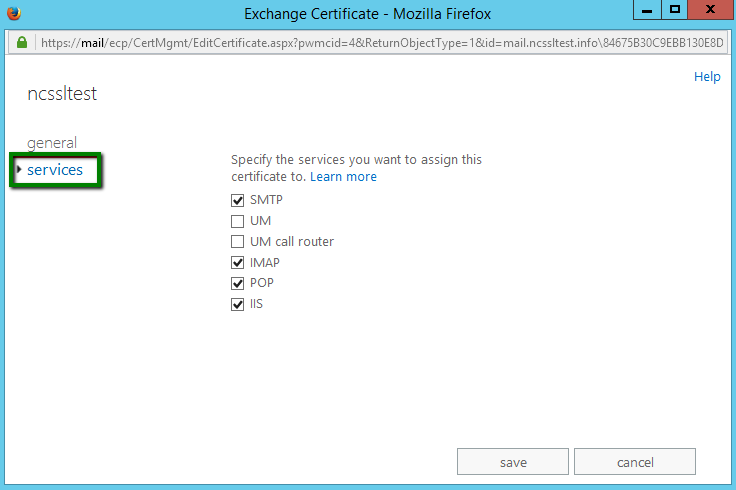Select the services tab
Viewport: 736px width, 490px height.
[x=55, y=170]
